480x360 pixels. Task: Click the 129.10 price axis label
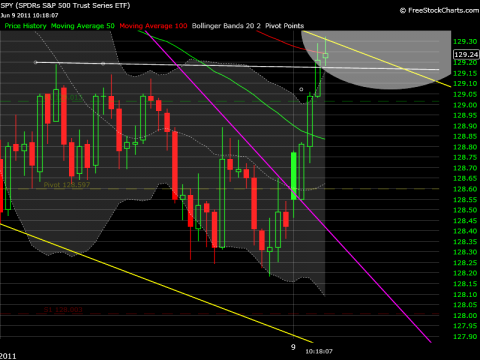[465, 84]
